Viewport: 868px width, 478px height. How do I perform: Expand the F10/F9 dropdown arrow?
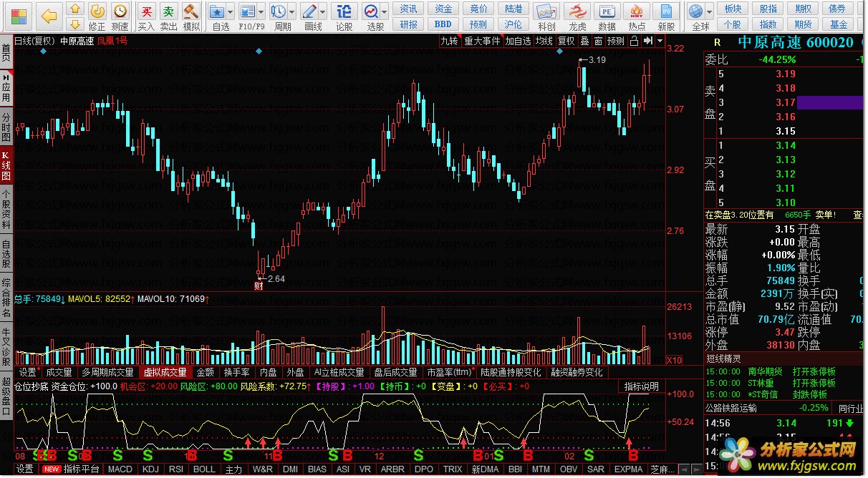point(262,12)
